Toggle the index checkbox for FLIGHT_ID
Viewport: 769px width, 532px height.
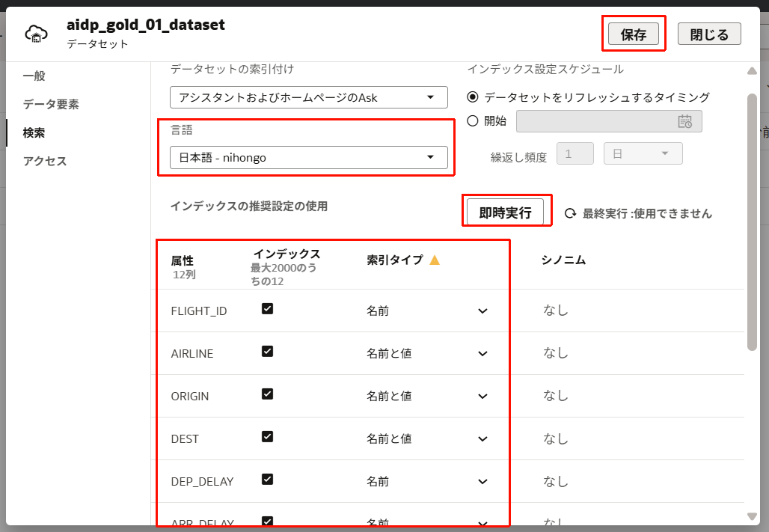(x=267, y=309)
